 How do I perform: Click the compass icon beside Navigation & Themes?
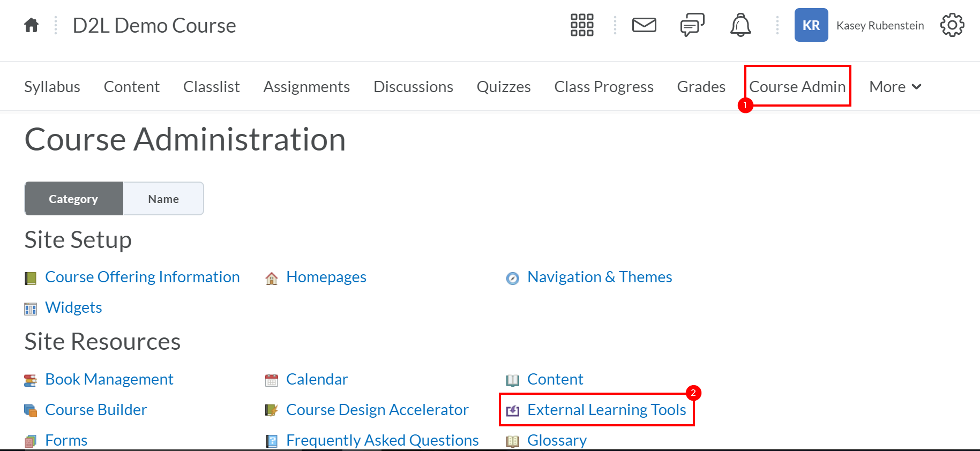click(x=513, y=278)
